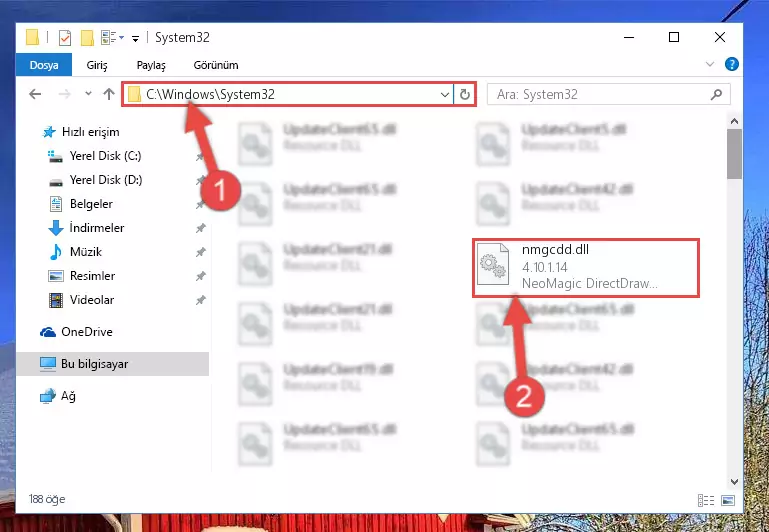
Task: Minimize the System32 window
Action: (629, 37)
